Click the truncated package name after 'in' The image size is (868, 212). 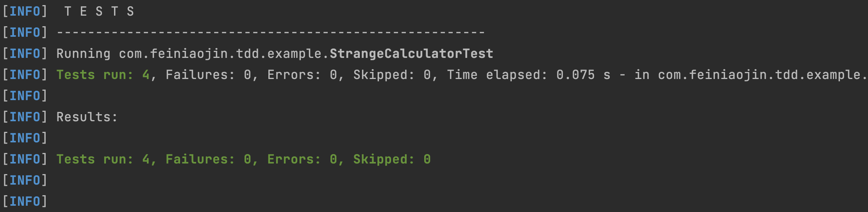click(x=763, y=75)
